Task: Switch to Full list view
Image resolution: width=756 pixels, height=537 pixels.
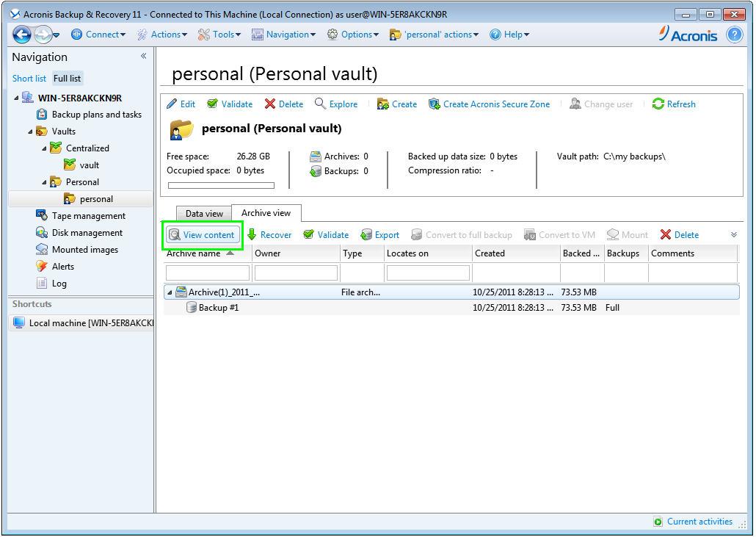Action: point(67,78)
